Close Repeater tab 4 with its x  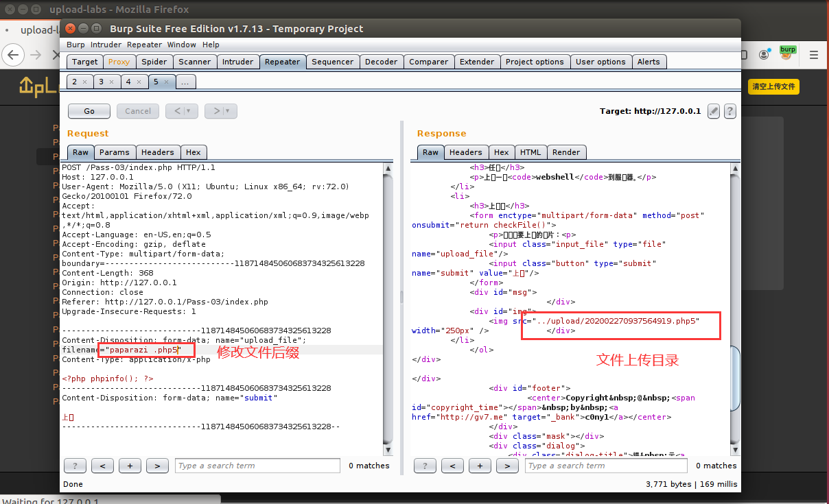point(138,82)
